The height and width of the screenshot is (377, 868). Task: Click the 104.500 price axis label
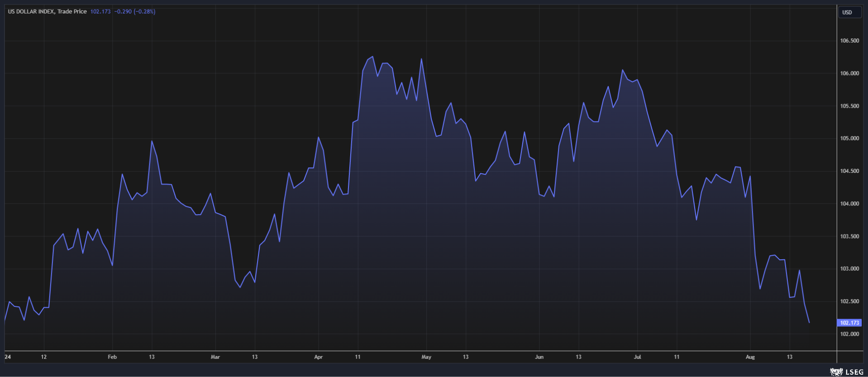click(x=849, y=171)
